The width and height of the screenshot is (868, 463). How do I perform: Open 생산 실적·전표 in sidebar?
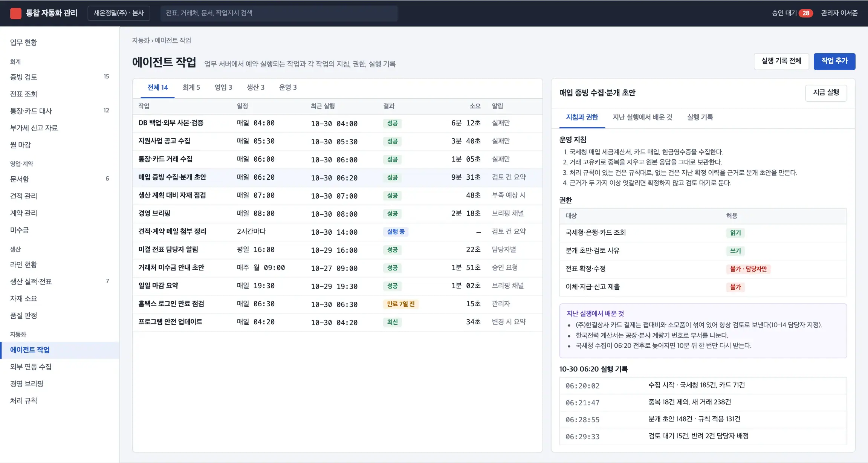[60, 282]
